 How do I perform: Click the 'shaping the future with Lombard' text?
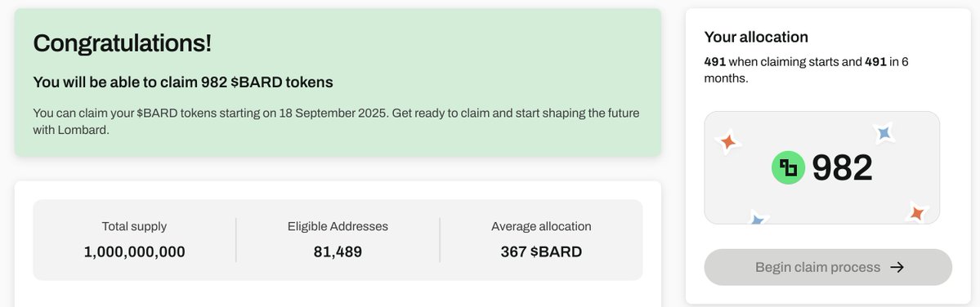tap(336, 123)
